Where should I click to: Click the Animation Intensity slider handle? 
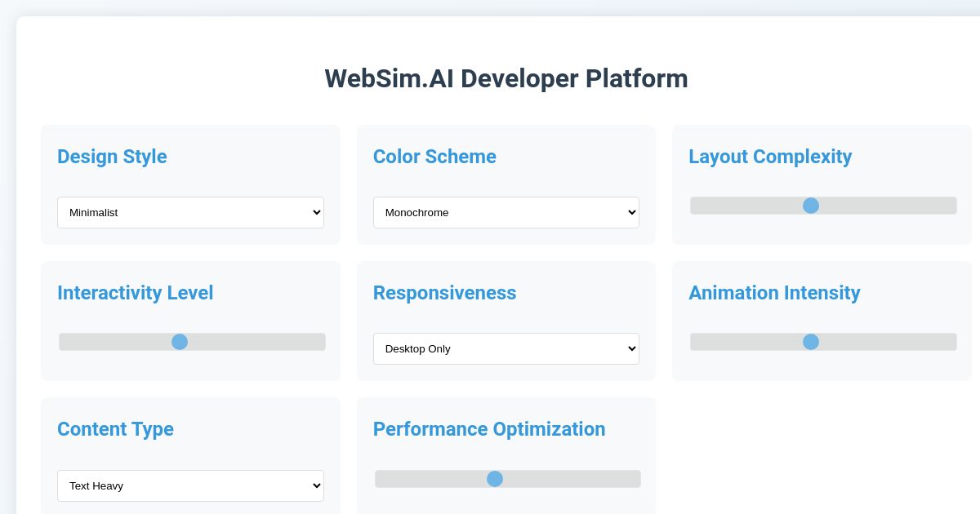(x=811, y=342)
